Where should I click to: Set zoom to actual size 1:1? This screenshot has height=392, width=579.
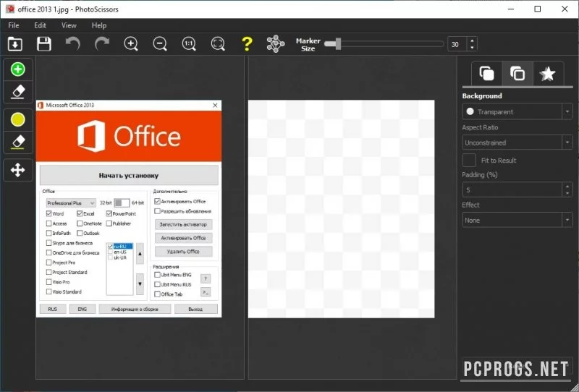[x=189, y=44]
